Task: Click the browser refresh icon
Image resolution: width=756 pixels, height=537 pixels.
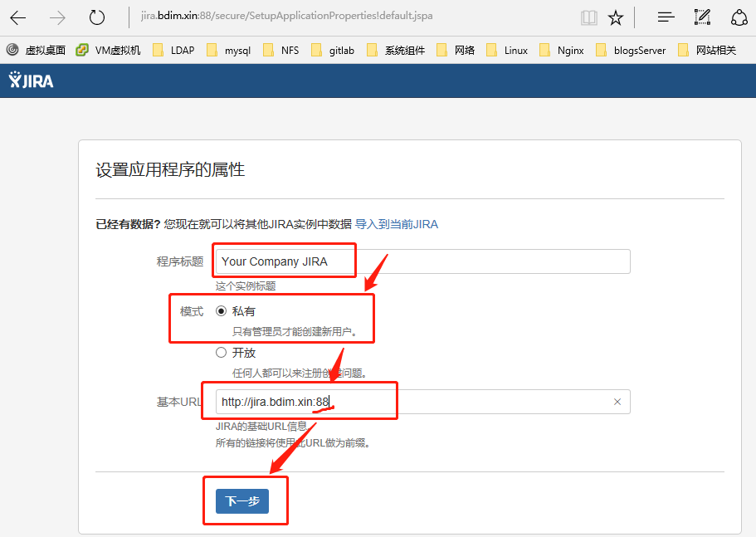Action: point(97,17)
